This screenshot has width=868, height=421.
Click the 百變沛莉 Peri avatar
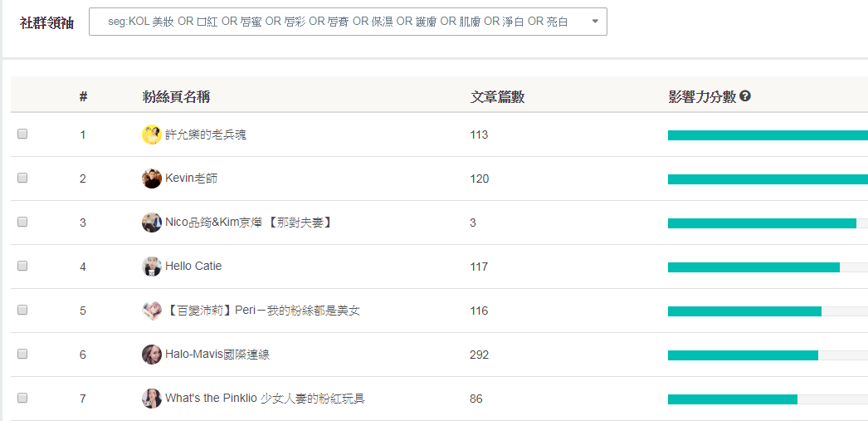pos(151,311)
